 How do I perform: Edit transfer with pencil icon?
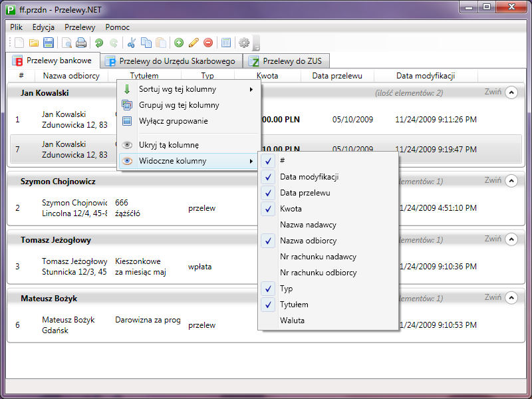(194, 43)
